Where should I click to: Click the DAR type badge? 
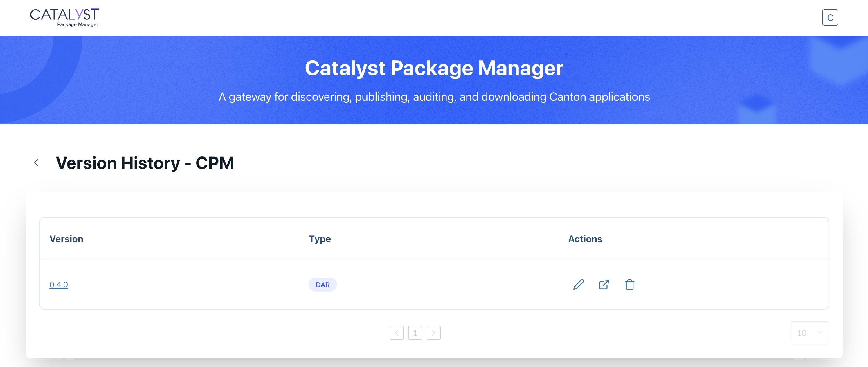click(x=323, y=285)
